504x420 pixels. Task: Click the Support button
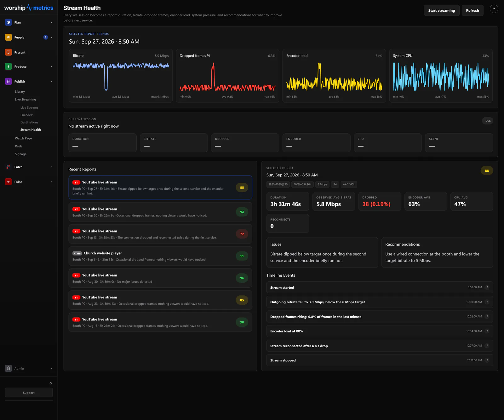(x=29, y=393)
